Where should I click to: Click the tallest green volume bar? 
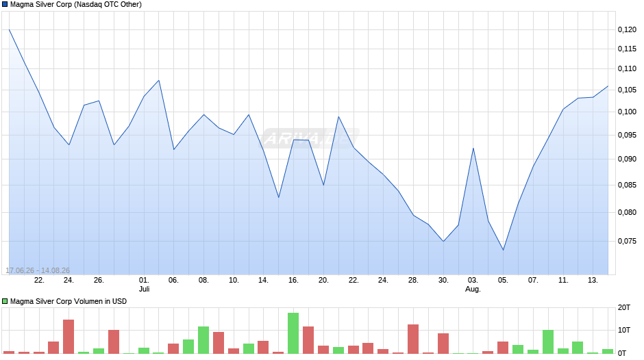pos(293,333)
